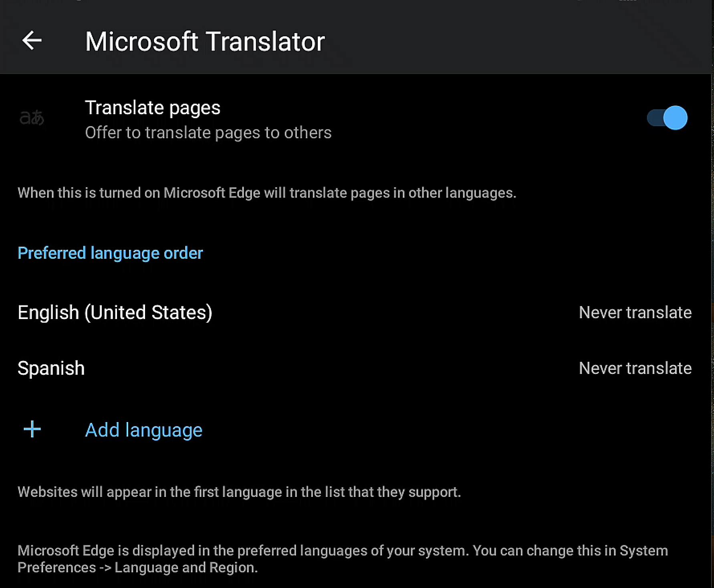Click the 'Language and Region' text
714x588 pixels.
coord(186,568)
